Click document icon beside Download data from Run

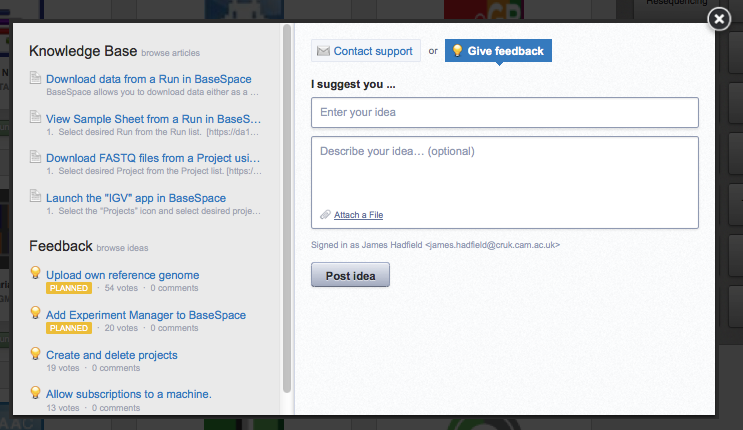(36, 78)
